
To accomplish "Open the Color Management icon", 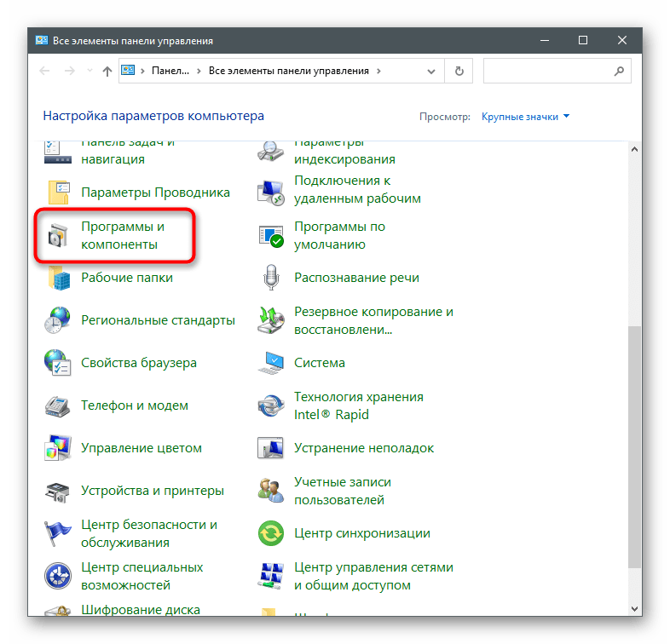I will click(57, 448).
